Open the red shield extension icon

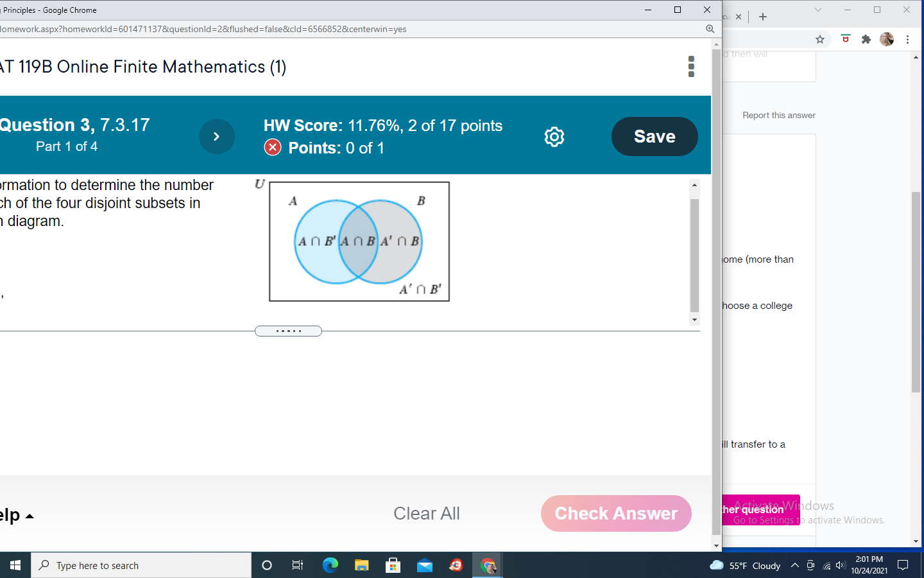tap(845, 39)
